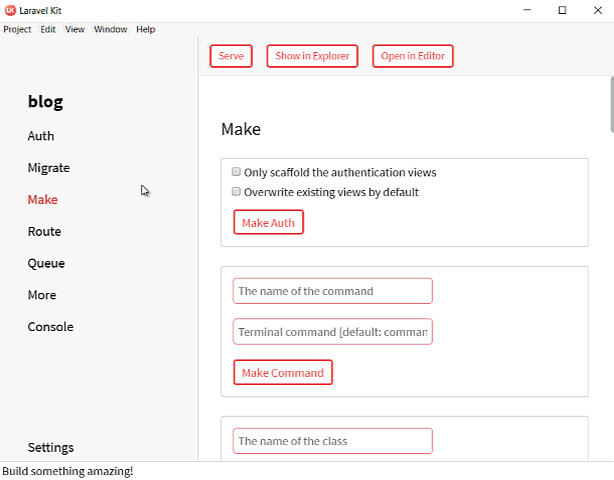Focus the Terminal command input field
Image resolution: width=614 pixels, height=480 pixels.
tap(332, 332)
